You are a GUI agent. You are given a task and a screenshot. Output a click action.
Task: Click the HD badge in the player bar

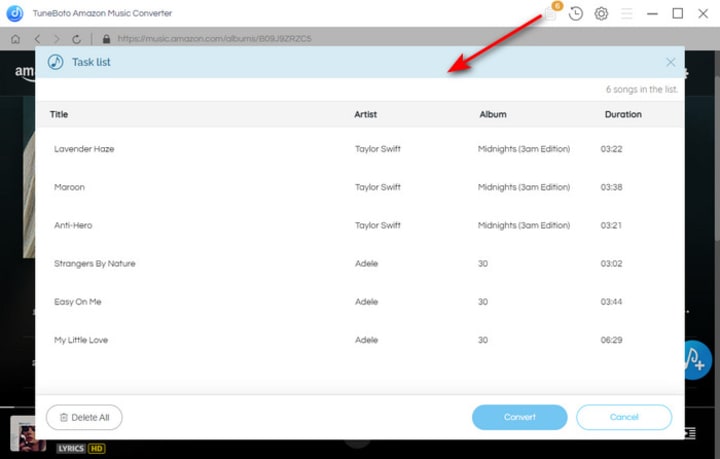point(96,448)
